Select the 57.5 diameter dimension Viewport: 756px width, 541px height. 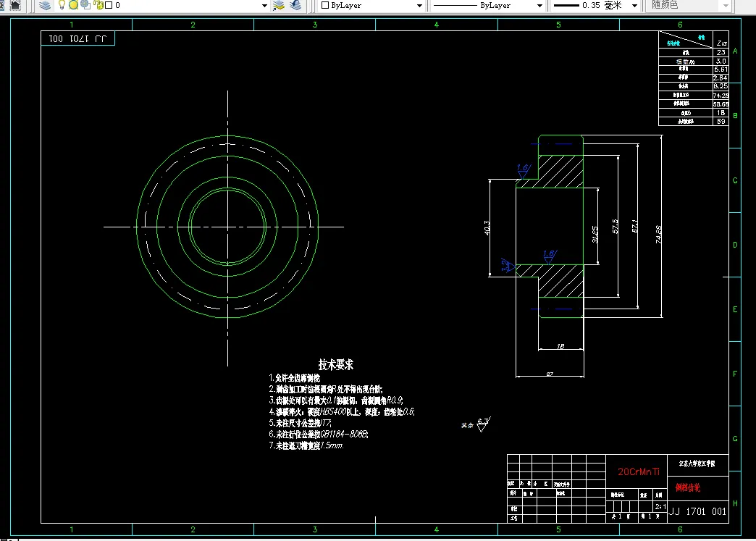616,226
